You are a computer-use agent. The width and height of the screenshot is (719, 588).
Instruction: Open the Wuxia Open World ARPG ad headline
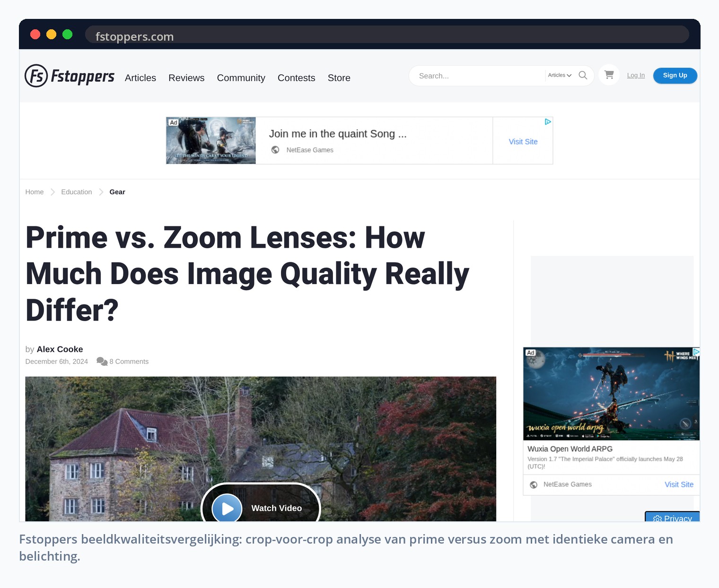pyautogui.click(x=570, y=449)
